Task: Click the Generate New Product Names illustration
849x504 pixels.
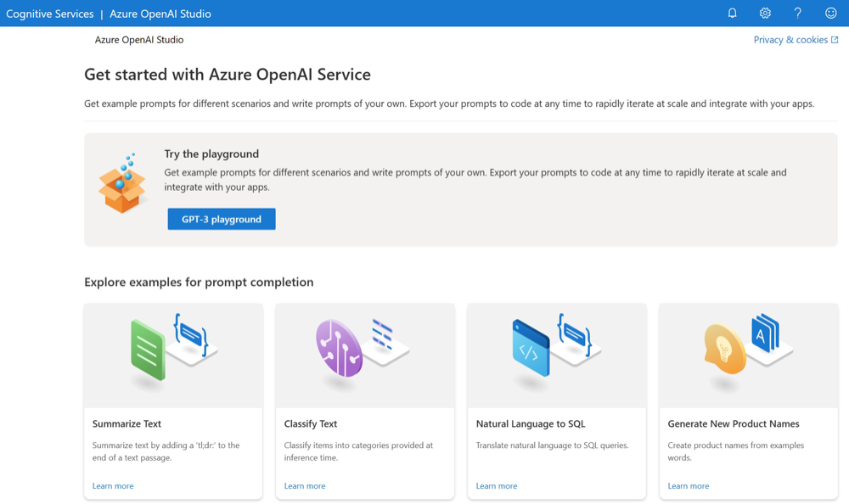Action: [748, 348]
